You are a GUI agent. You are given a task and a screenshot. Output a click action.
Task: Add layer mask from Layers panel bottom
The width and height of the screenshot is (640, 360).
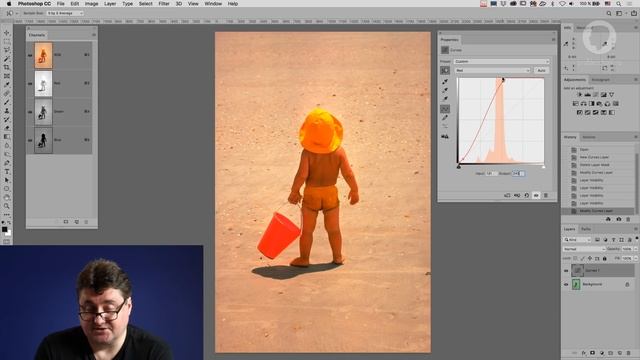click(x=592, y=353)
